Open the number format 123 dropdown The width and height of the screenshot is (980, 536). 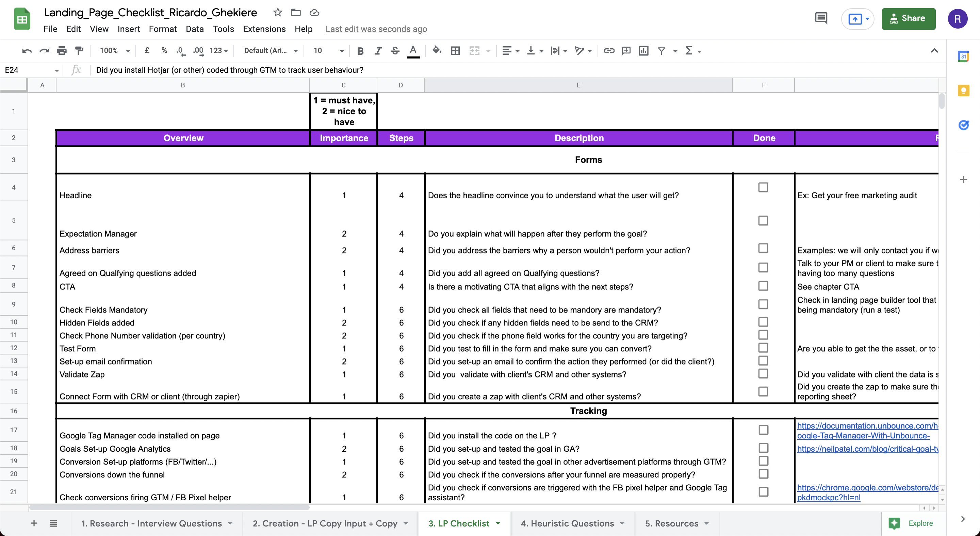[x=218, y=51]
